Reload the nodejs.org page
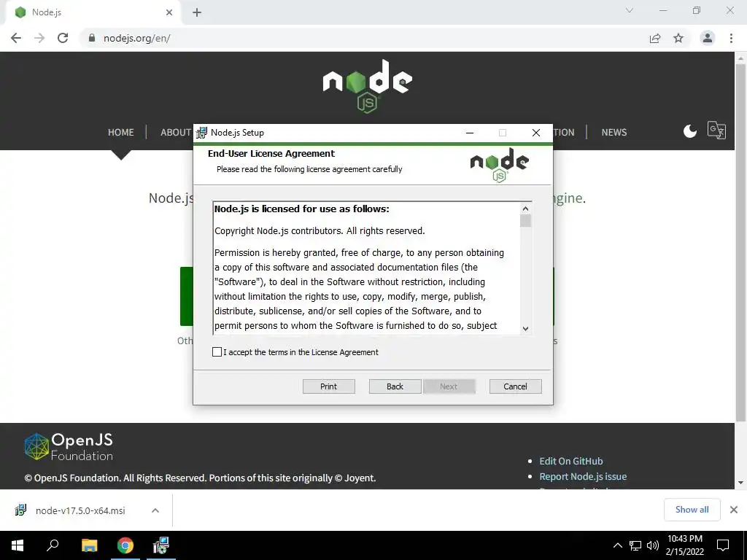Screen dimensions: 747x560 point(63,38)
